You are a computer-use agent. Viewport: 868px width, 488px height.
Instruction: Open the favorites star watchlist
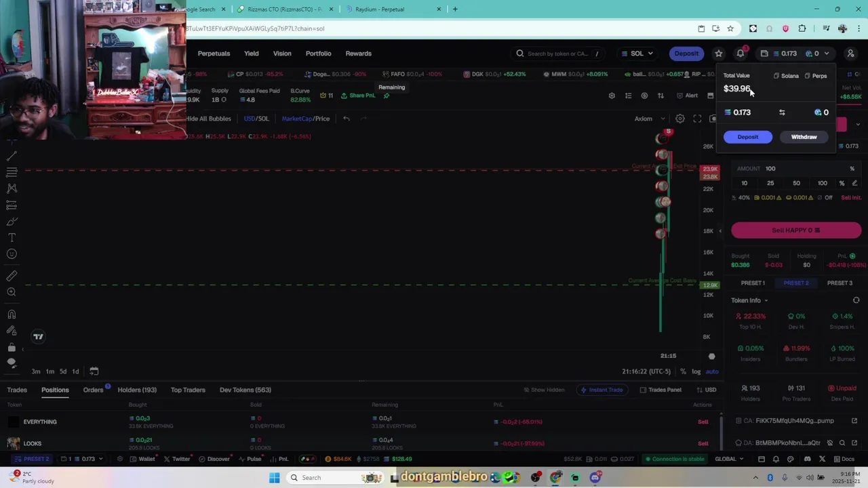(x=719, y=54)
